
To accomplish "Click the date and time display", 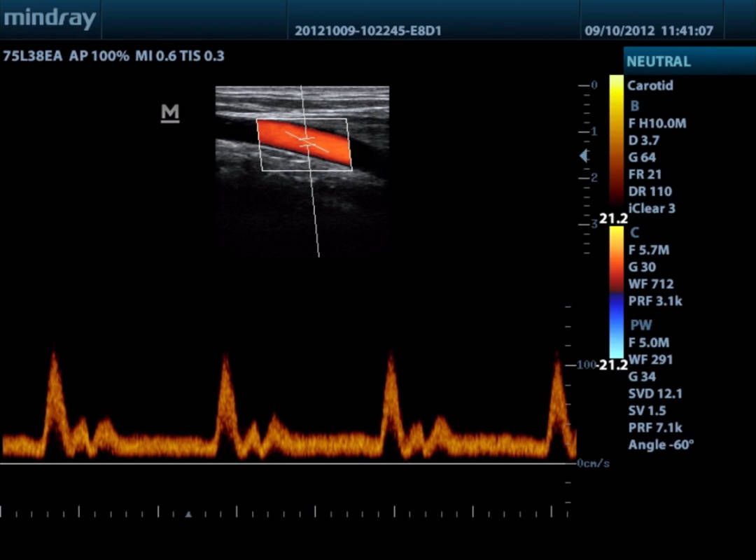I will (648, 31).
